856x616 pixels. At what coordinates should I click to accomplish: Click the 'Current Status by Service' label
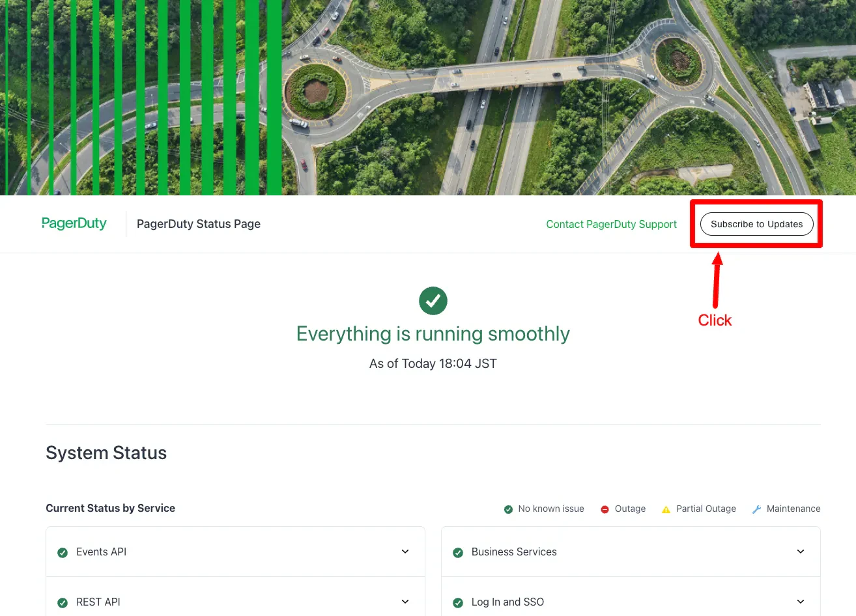111,508
